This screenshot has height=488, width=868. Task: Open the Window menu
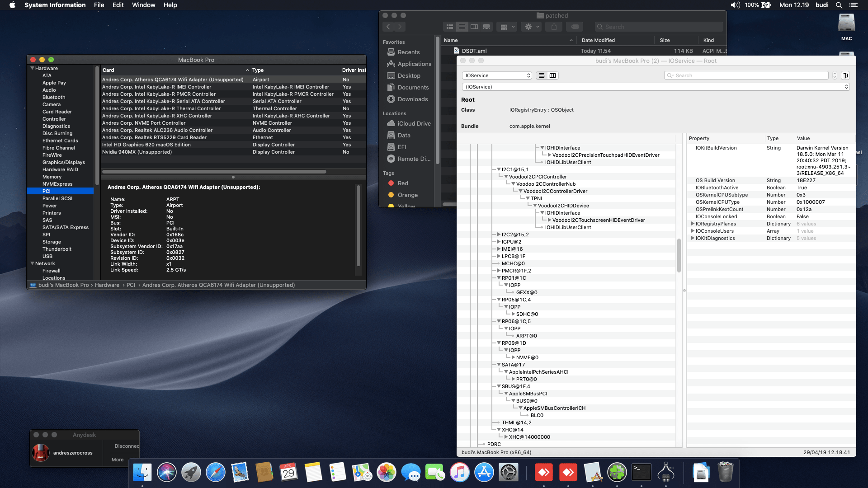[143, 5]
